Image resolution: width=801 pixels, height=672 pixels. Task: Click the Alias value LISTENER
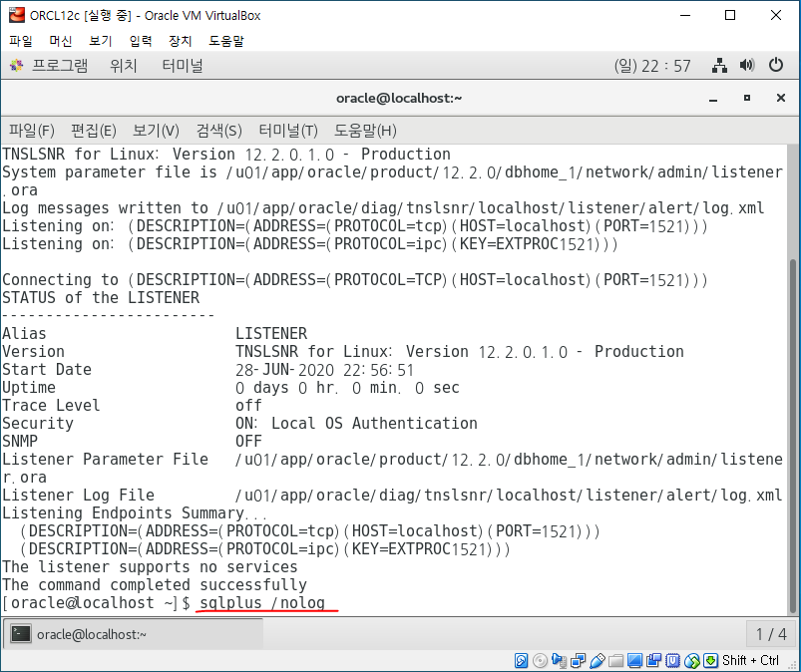(270, 333)
